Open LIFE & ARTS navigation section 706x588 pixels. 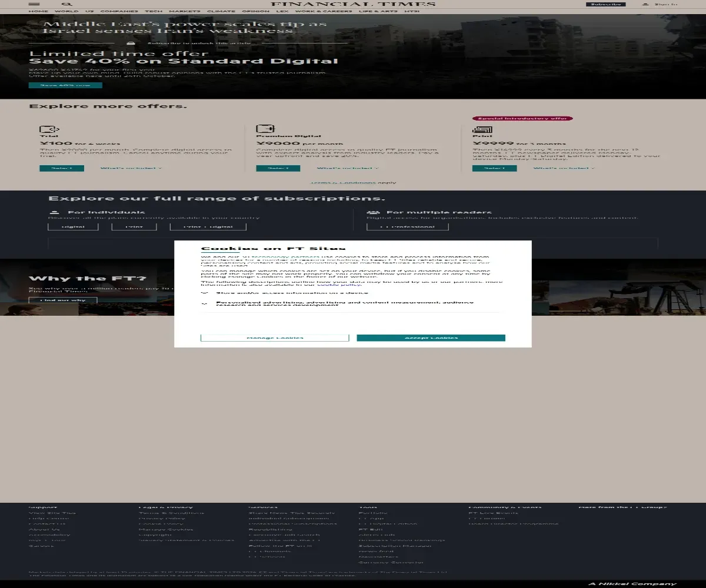(x=378, y=11)
